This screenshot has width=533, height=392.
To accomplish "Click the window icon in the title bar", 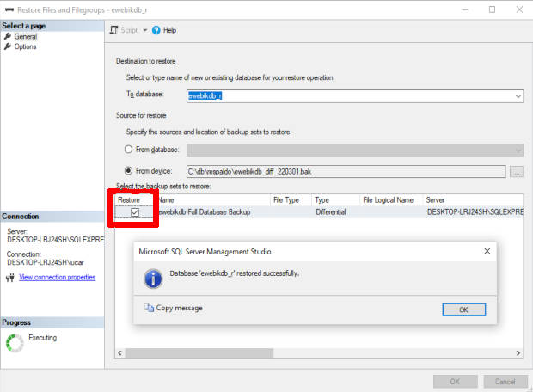I will pyautogui.click(x=9, y=9).
